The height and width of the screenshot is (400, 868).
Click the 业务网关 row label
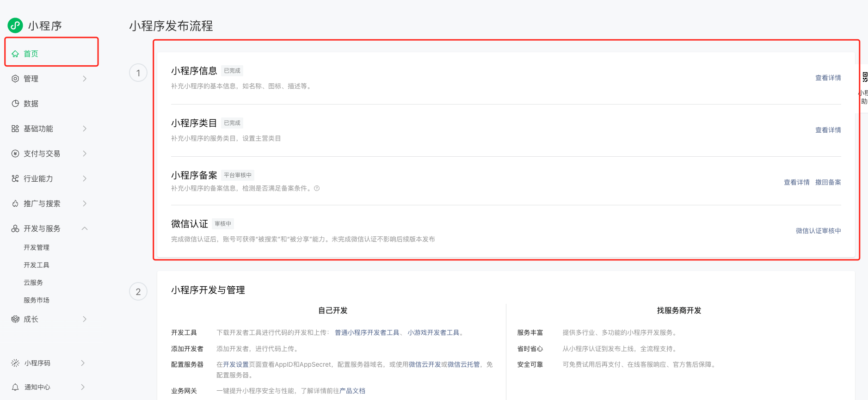point(184,391)
